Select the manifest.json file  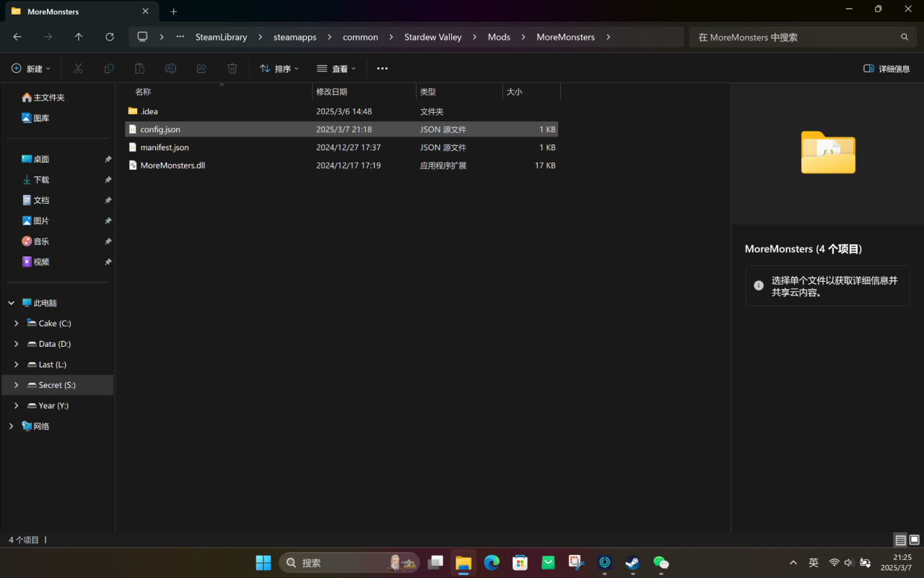coord(341,147)
